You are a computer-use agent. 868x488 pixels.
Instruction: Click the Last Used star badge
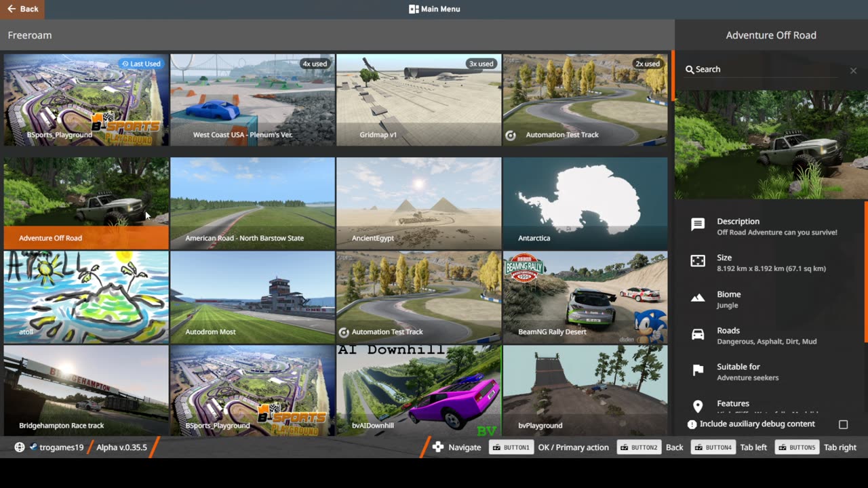[x=141, y=64]
